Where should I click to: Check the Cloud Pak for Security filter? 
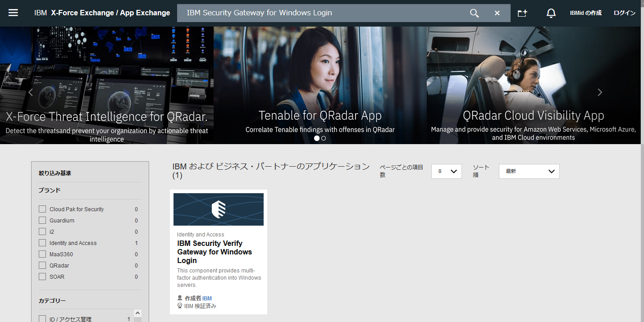[42, 209]
